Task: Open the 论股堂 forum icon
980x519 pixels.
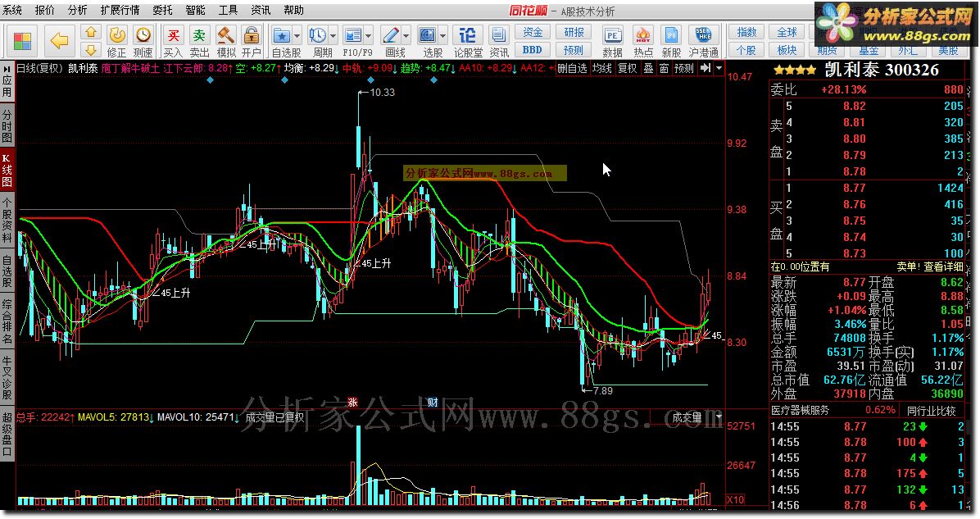Action: [467, 35]
